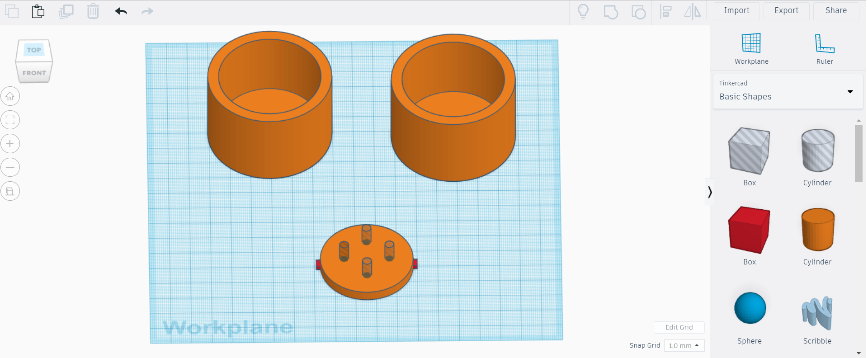Switch to orthographic view icon
The image size is (868, 358).
point(10,191)
